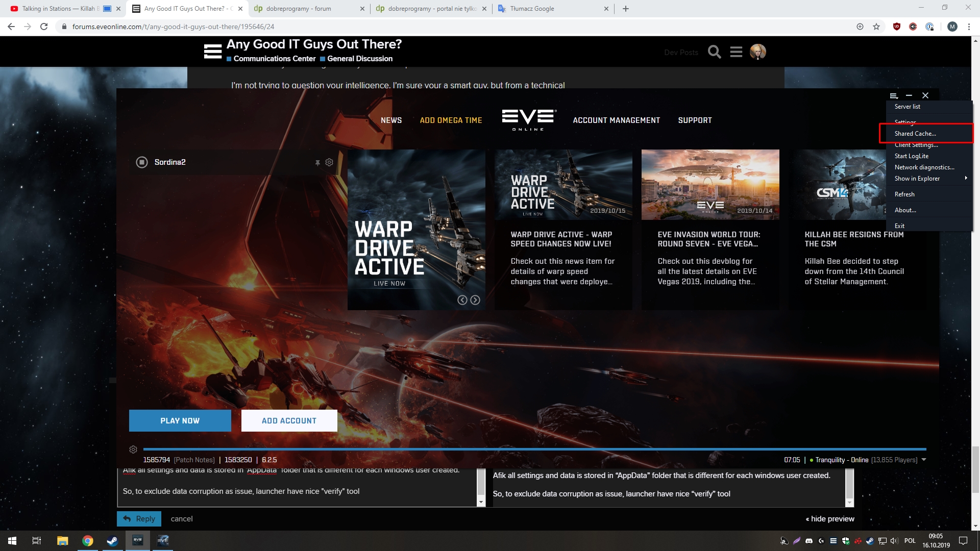
Task: Click the install plus icon in address bar
Action: tap(860, 27)
